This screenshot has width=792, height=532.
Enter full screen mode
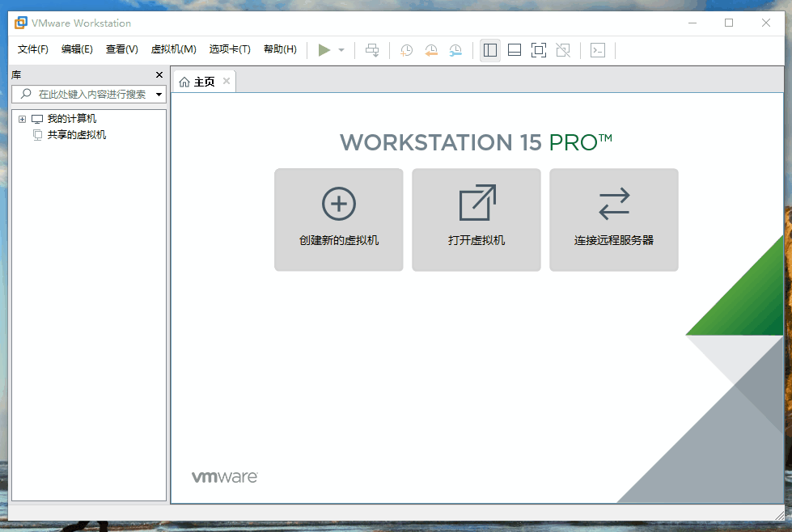tap(538, 50)
